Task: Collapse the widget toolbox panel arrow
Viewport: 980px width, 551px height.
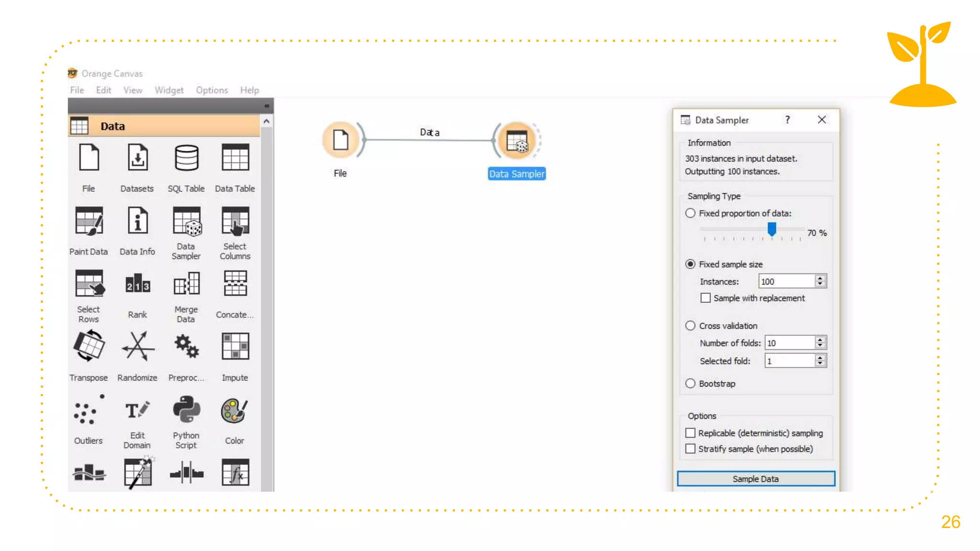Action: pyautogui.click(x=267, y=106)
